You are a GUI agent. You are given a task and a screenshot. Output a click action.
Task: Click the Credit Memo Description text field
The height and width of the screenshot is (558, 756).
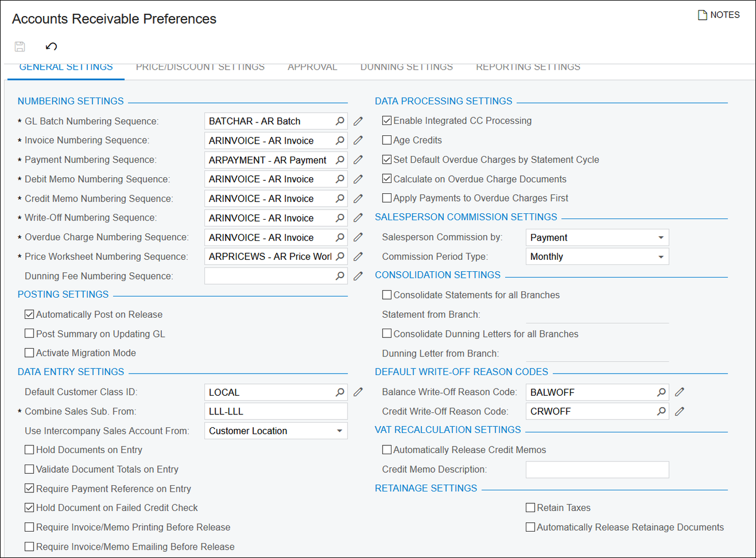click(597, 470)
